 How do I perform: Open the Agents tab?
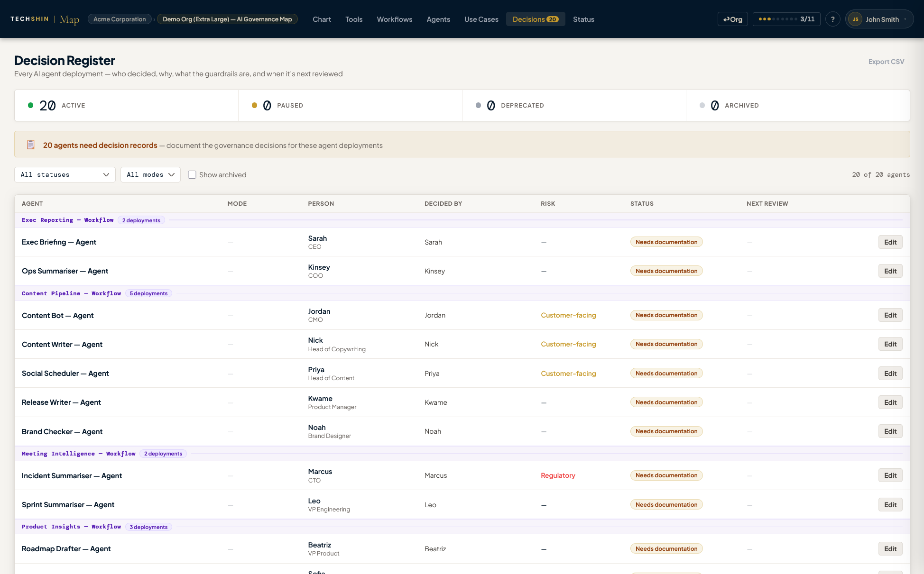click(438, 19)
